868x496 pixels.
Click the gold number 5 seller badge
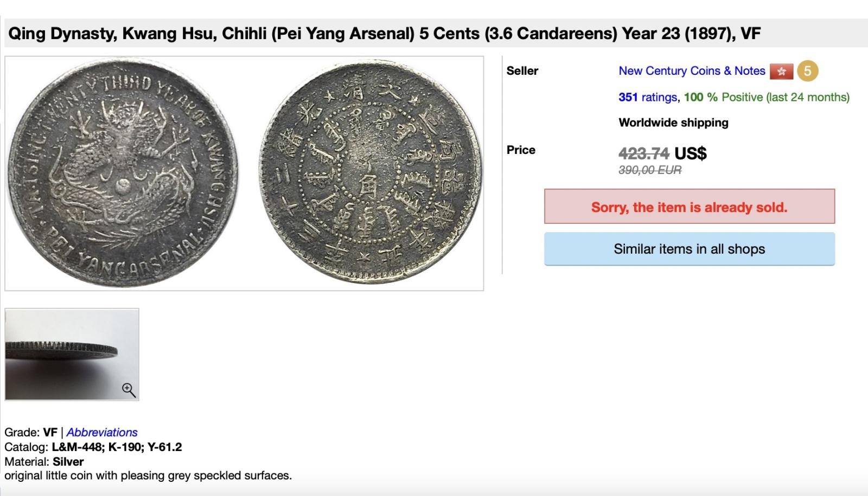click(x=807, y=71)
